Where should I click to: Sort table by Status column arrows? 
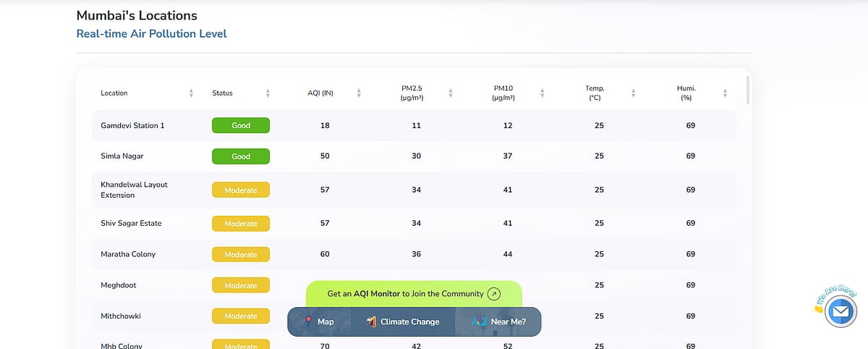[x=268, y=93]
